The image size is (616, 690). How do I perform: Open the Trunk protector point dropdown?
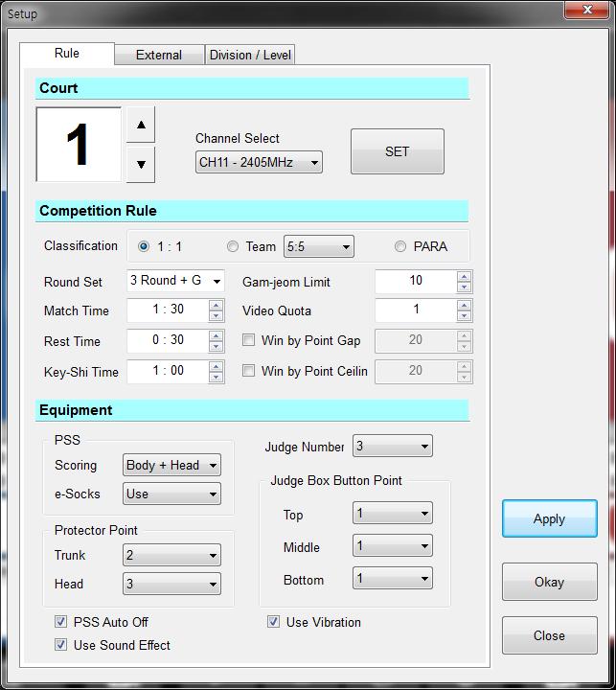[x=172, y=555]
